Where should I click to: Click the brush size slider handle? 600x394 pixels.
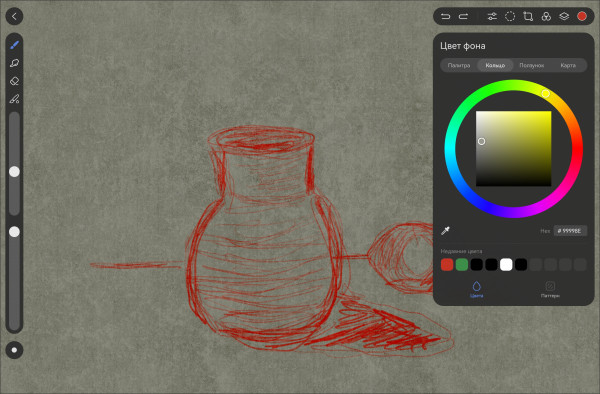point(15,172)
